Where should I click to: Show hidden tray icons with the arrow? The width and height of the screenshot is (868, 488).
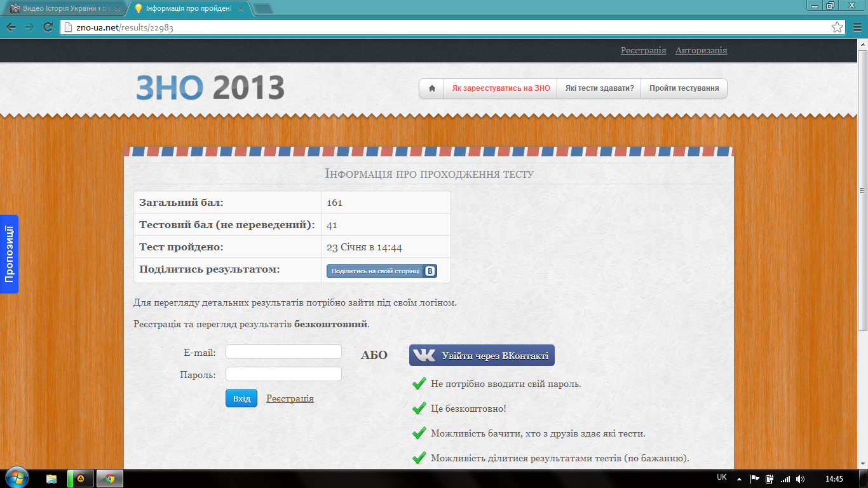(x=739, y=479)
